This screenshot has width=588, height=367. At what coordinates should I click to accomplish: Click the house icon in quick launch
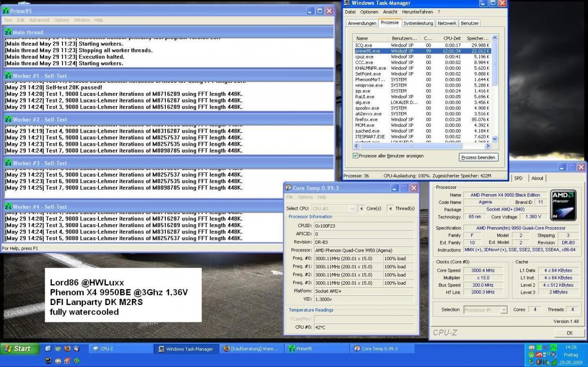click(x=67, y=361)
